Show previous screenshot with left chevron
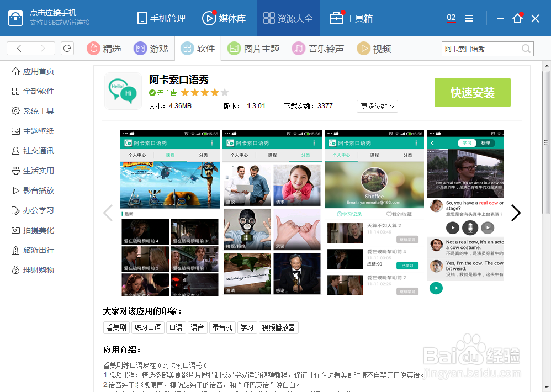 [x=108, y=213]
